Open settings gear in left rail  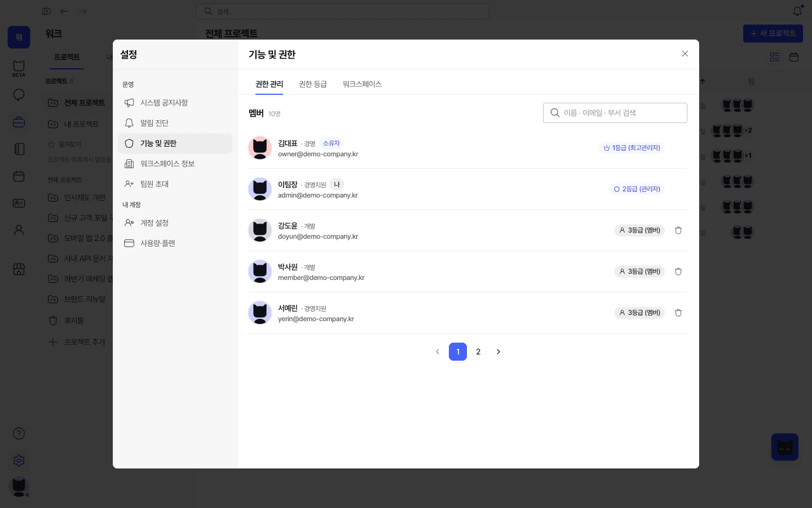[x=19, y=461]
